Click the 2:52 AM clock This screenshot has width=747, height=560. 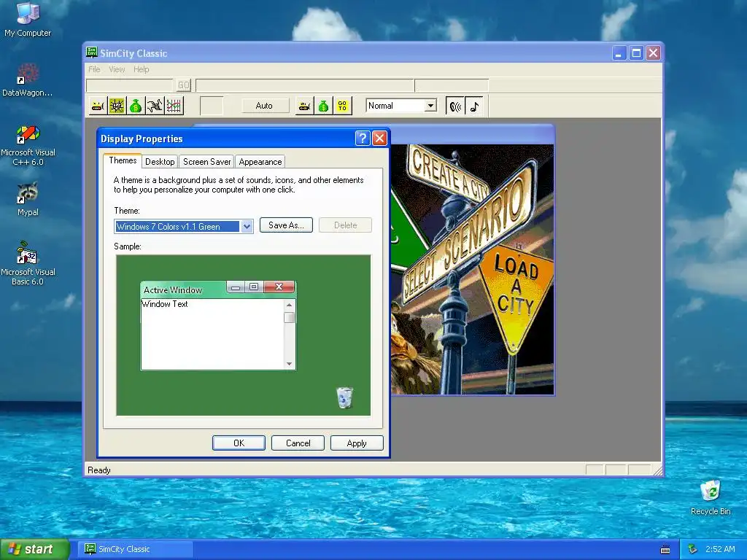point(720,550)
